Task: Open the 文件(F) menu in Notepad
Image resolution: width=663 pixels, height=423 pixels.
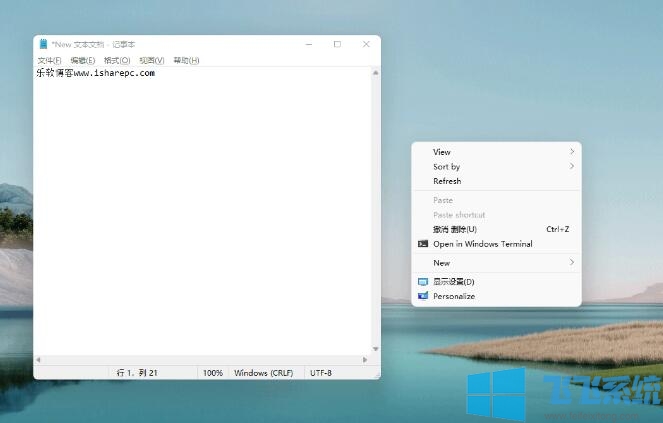Action: tap(49, 60)
